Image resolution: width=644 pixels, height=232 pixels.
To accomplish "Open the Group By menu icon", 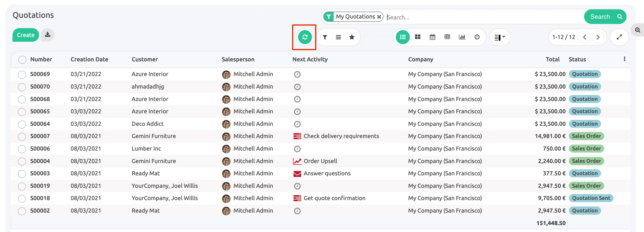I will (338, 37).
